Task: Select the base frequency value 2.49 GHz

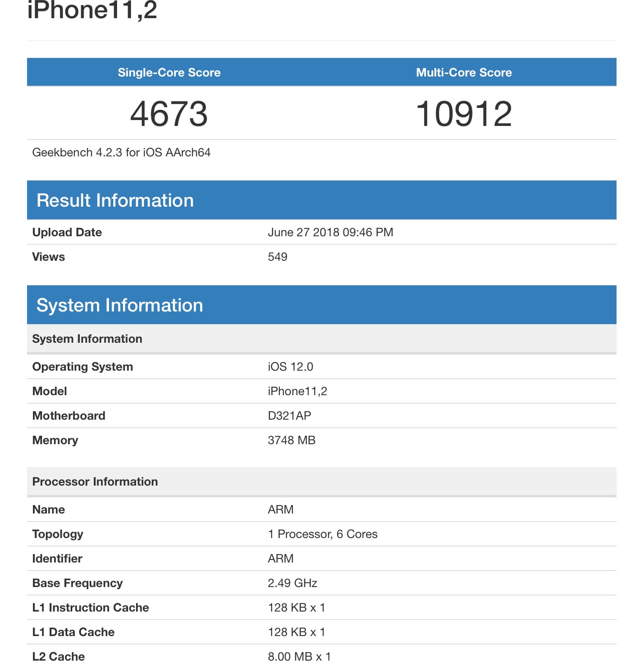Action: pos(292,583)
